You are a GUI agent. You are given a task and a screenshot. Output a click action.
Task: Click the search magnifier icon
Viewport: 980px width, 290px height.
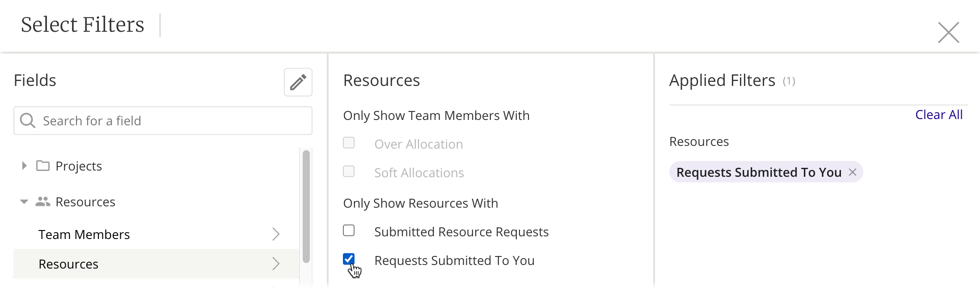click(28, 120)
